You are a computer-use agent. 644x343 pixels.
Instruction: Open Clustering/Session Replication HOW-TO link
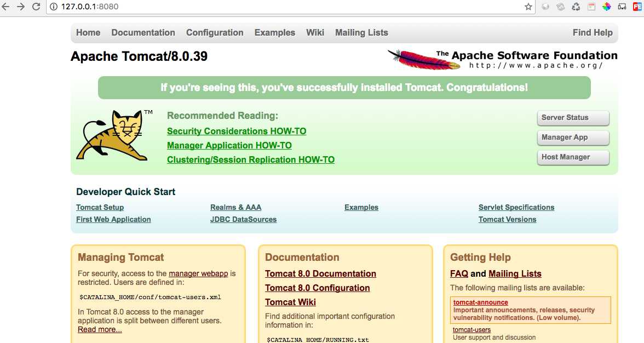click(251, 159)
